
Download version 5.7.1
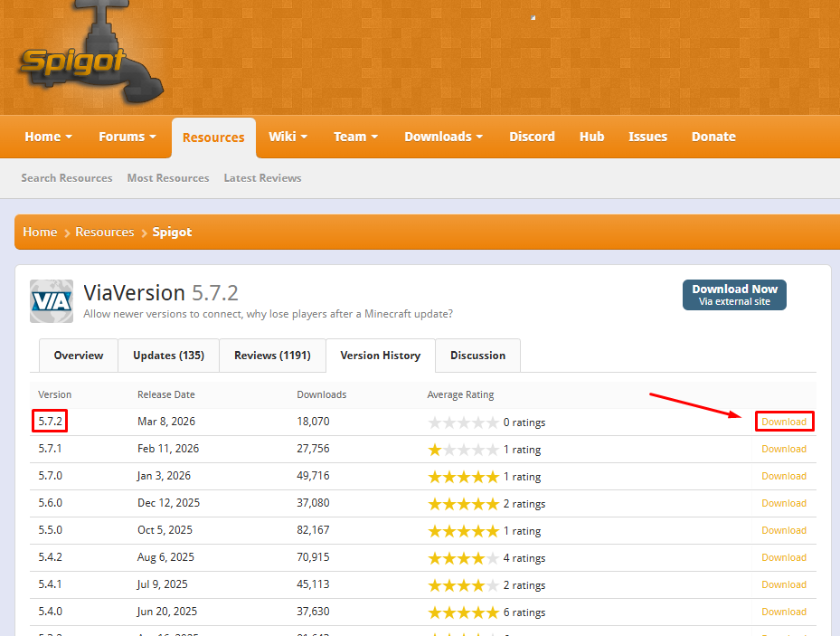point(784,449)
